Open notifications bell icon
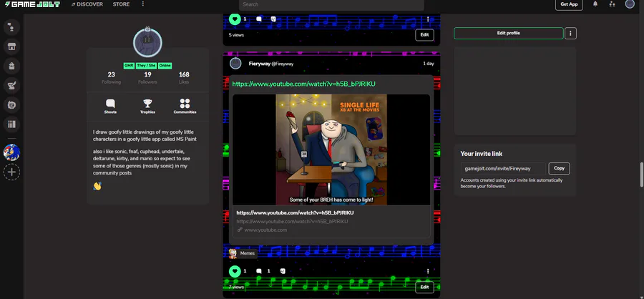This screenshot has width=644, height=299. (x=595, y=4)
